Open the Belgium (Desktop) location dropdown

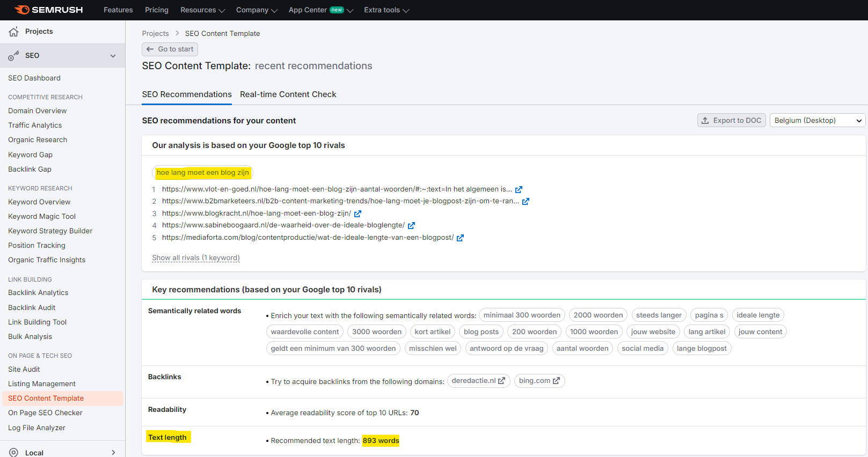(818, 120)
